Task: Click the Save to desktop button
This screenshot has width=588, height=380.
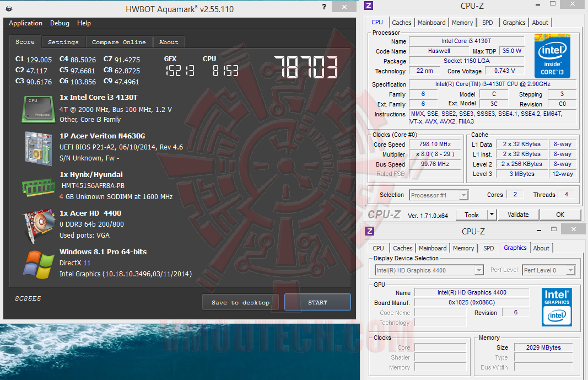Action: (x=240, y=302)
